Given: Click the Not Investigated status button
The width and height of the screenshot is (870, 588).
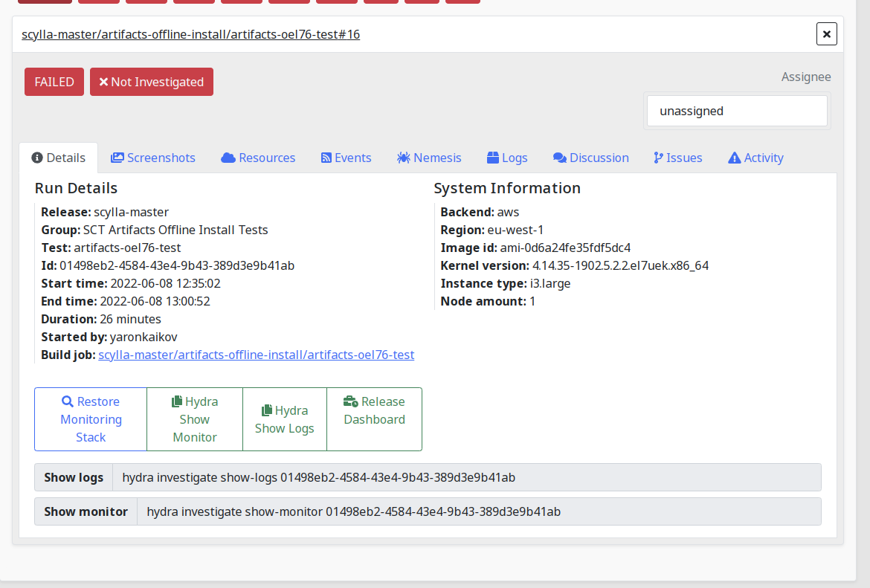Looking at the screenshot, I should (x=152, y=82).
